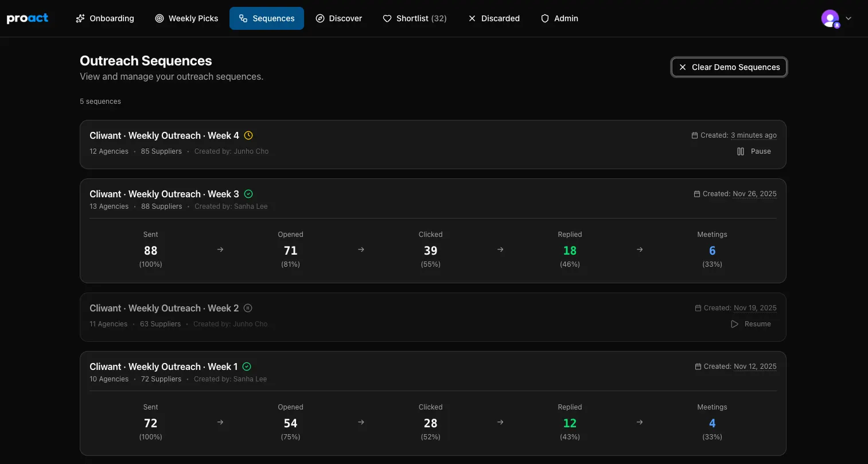The image size is (868, 464).
Task: Click the user avatar picture
Action: 830,18
